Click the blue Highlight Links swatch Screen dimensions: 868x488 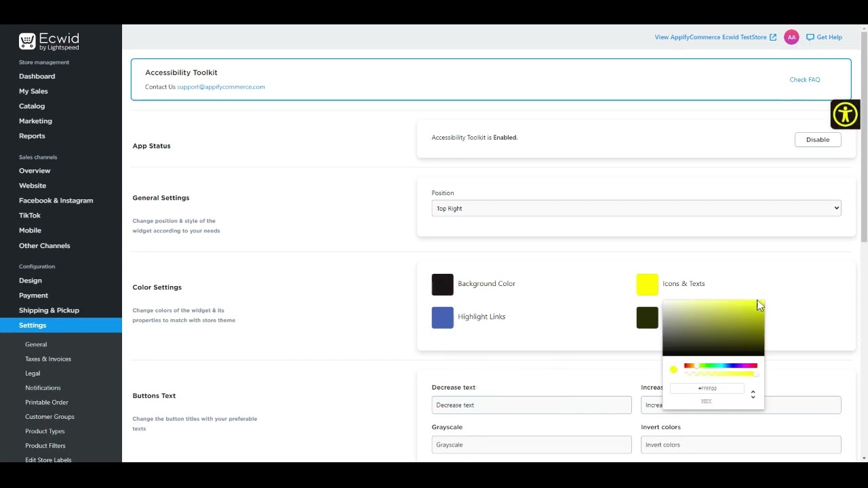click(x=442, y=318)
